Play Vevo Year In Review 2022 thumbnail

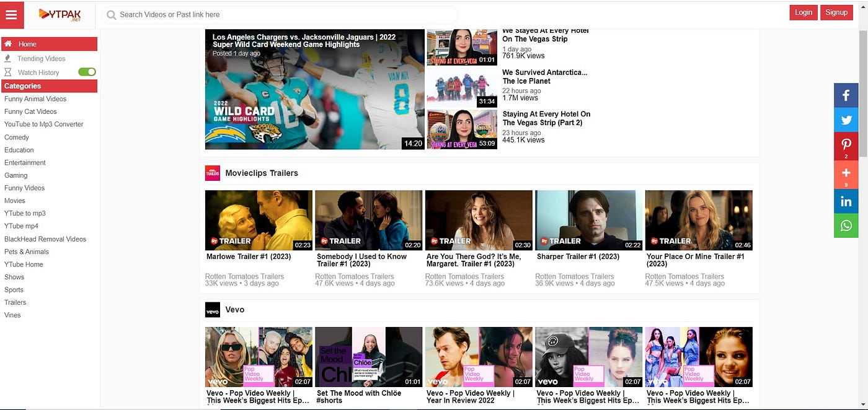pos(479,357)
